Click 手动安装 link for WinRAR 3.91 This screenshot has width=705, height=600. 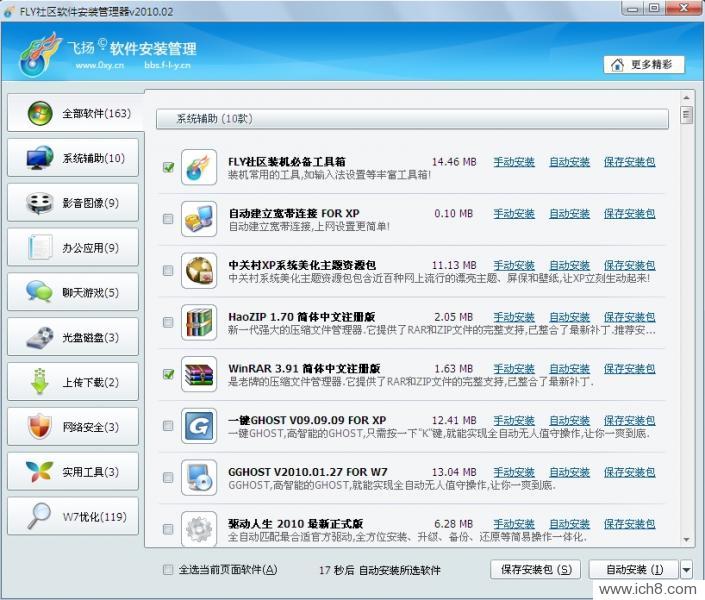click(514, 369)
